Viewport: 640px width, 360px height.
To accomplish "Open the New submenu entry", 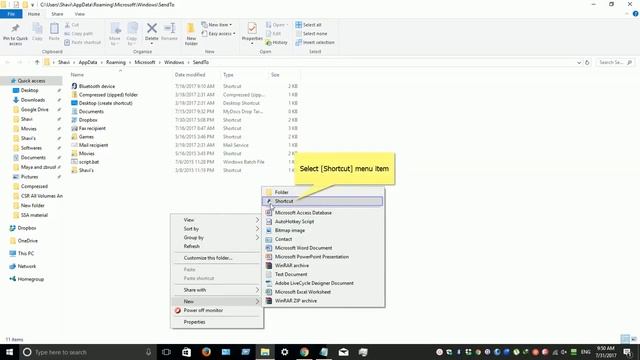I will [x=217, y=301].
